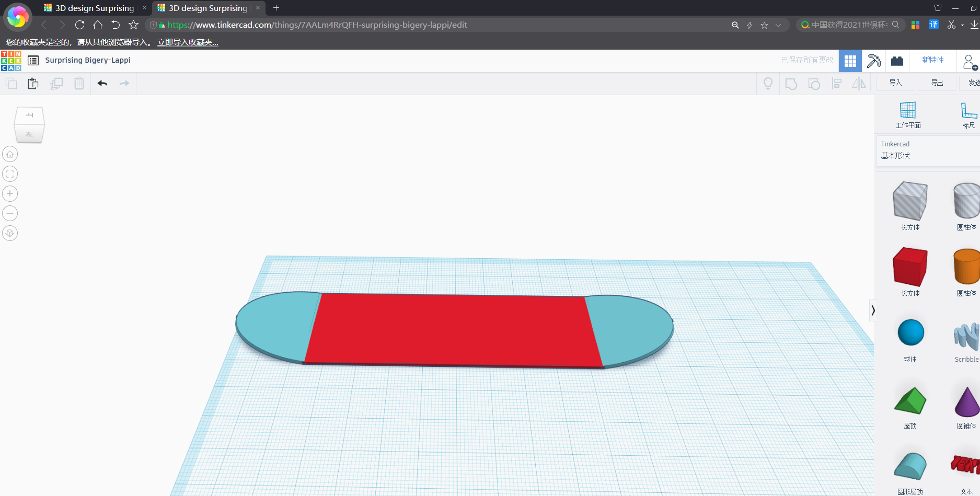The height and width of the screenshot is (496, 980).
Task: Pick the orange cylinder shape
Action: point(967,267)
